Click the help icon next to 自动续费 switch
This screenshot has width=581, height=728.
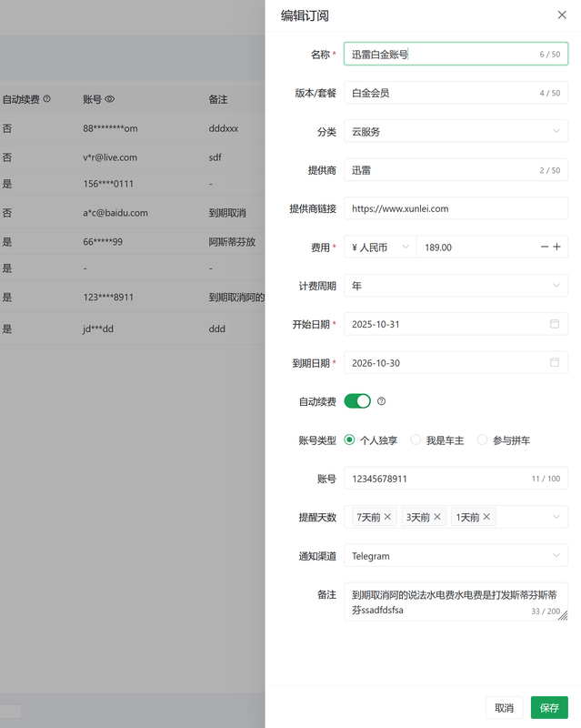point(381,401)
